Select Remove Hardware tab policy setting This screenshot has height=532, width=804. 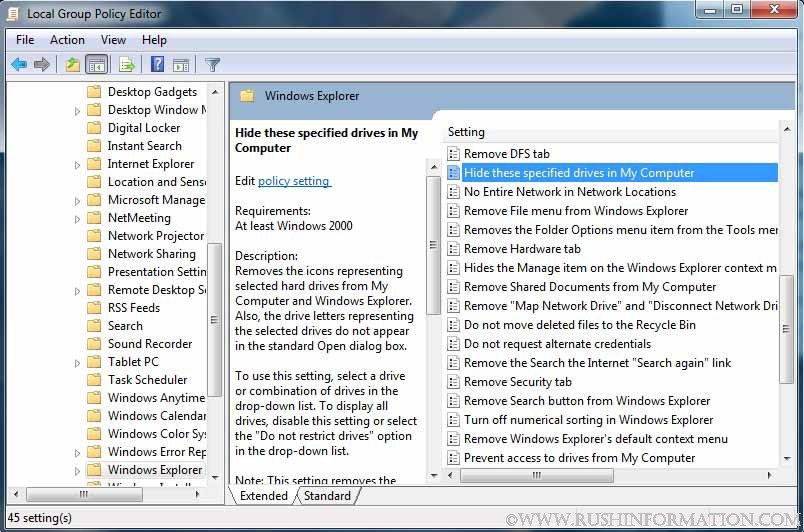coord(521,249)
